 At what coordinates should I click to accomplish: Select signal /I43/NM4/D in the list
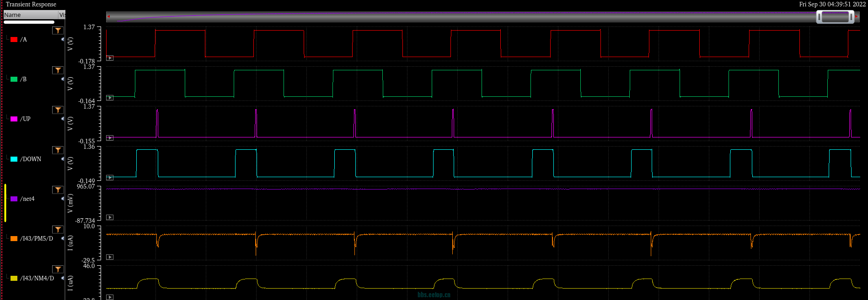click(x=37, y=279)
